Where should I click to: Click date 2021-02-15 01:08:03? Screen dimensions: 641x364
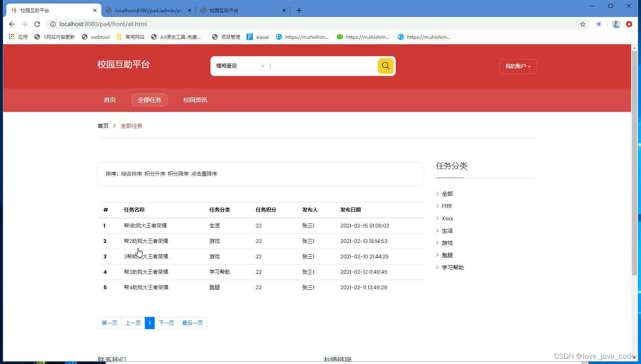[x=364, y=226]
